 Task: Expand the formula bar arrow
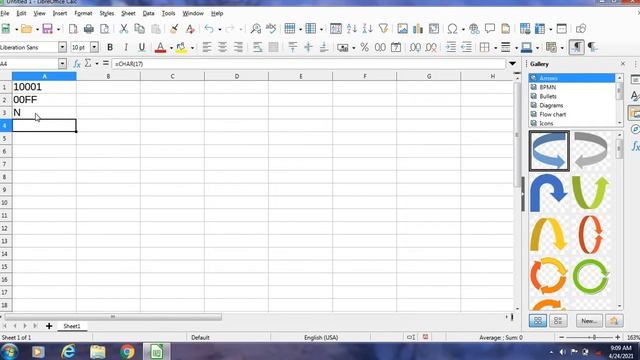click(512, 64)
